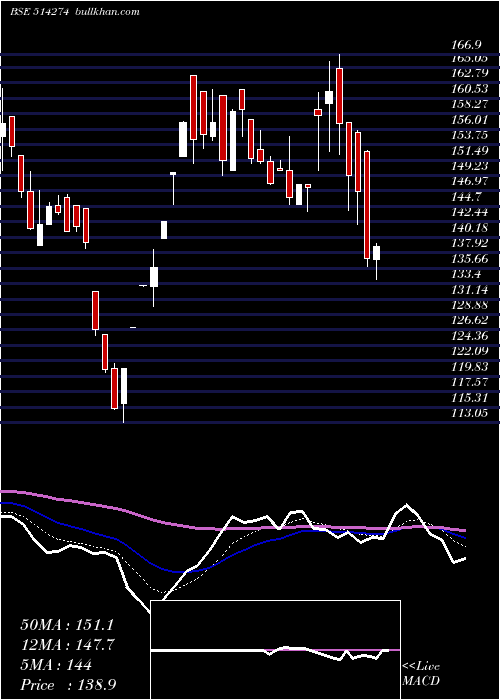Click the 50MA : 151.1 readout

coord(67,625)
